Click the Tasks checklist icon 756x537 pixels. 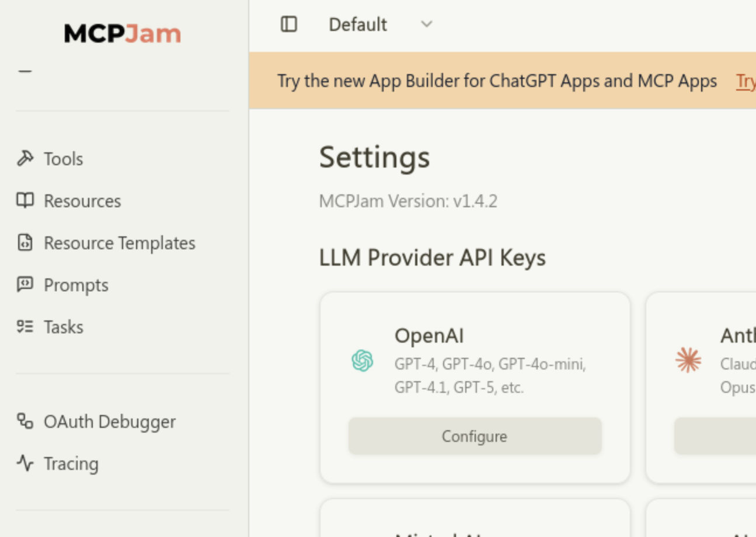(25, 326)
